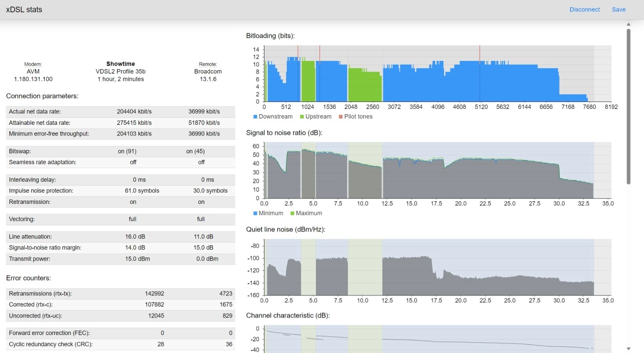Click the Channel characteristic chart
This screenshot has width=644, height=353.
438,339
